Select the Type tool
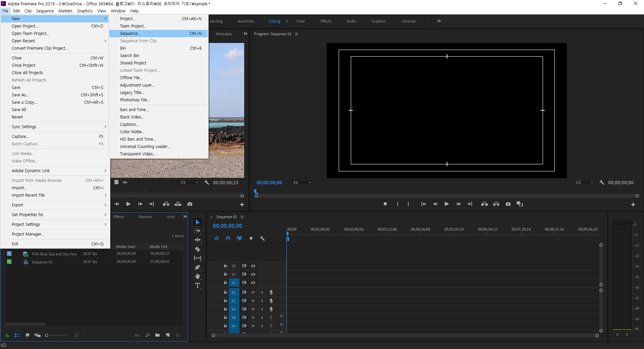This screenshot has height=349, width=644. pyautogui.click(x=198, y=285)
